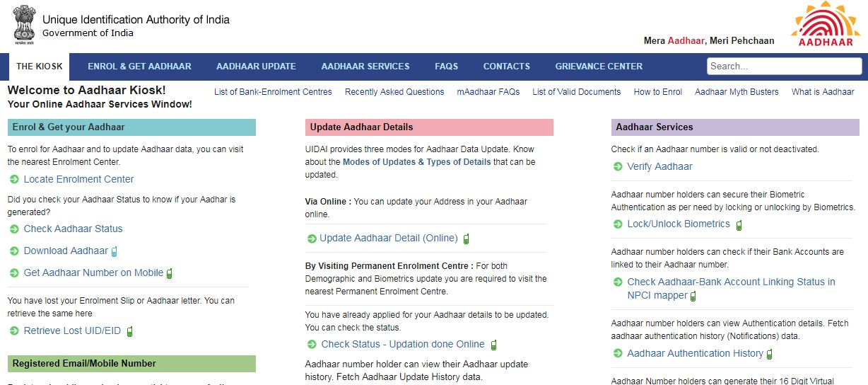This screenshot has width=868, height=385.
Task: Focus the Search input field
Action: point(785,66)
